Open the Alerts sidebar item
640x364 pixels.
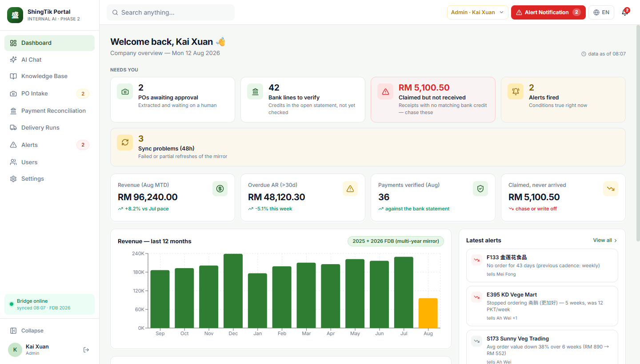(x=49, y=145)
